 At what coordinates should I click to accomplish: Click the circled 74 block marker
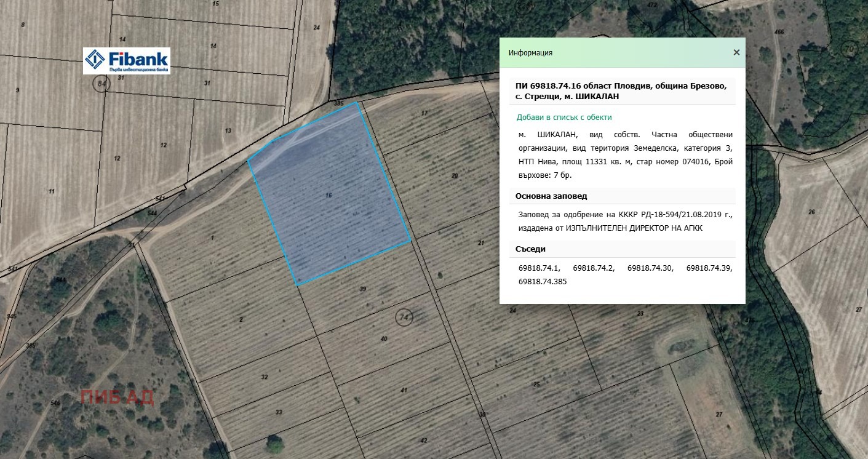[x=404, y=317]
